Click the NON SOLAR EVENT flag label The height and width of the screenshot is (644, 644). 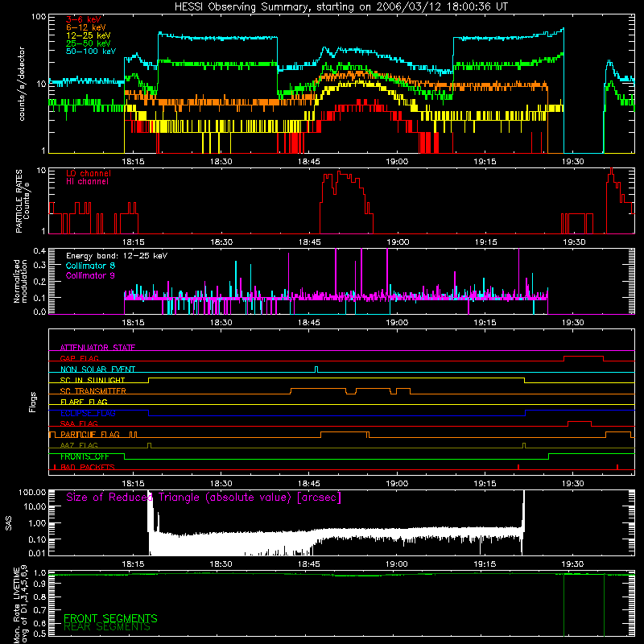click(97, 369)
